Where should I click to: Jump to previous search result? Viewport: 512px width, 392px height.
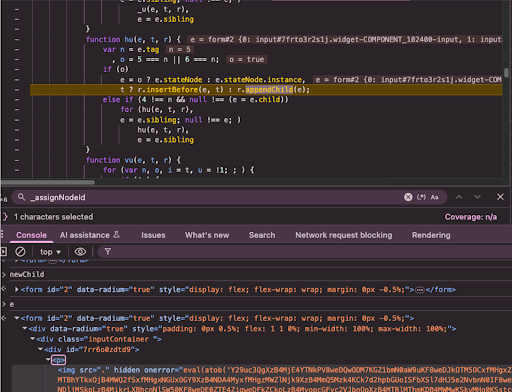click(x=459, y=197)
